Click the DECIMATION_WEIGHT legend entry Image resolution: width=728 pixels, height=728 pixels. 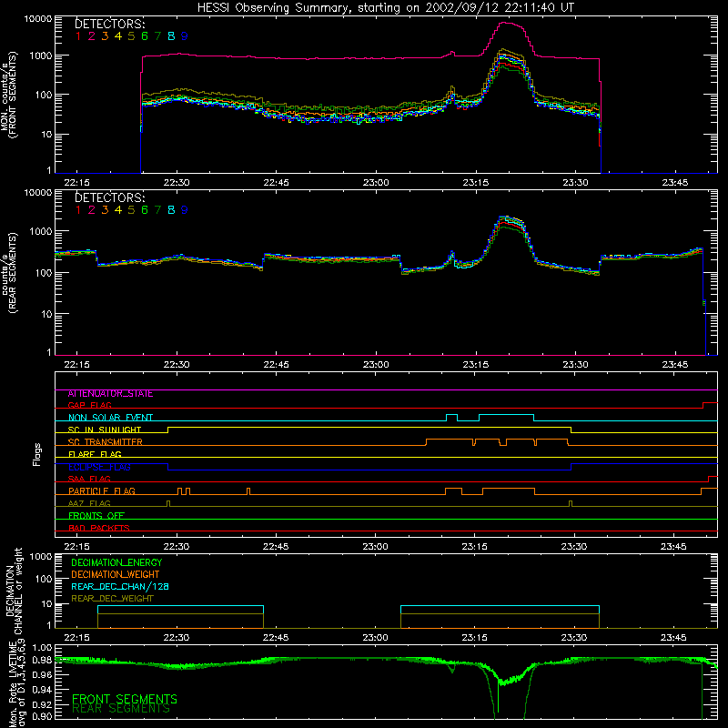116,575
